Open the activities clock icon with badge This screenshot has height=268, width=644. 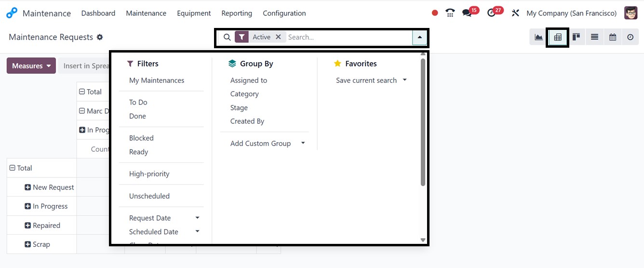click(x=492, y=13)
